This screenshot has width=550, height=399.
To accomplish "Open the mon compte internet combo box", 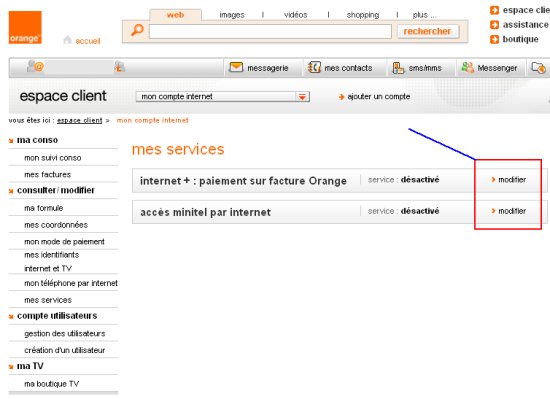I will click(x=223, y=97).
